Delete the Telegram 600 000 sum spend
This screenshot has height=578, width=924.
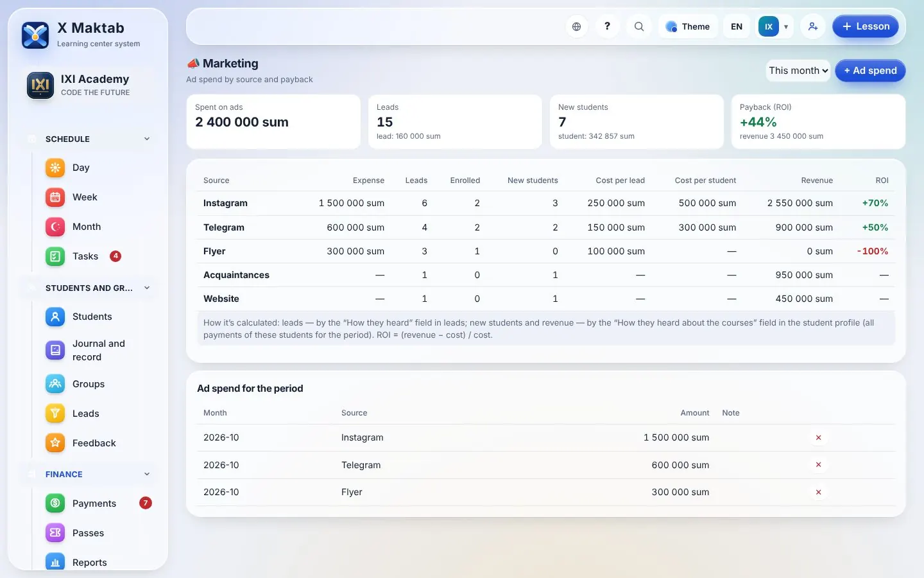click(818, 465)
